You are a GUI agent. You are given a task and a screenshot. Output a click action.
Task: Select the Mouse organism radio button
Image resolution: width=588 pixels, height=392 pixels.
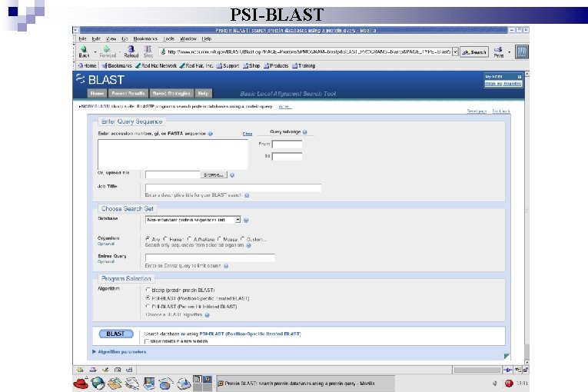219,238
